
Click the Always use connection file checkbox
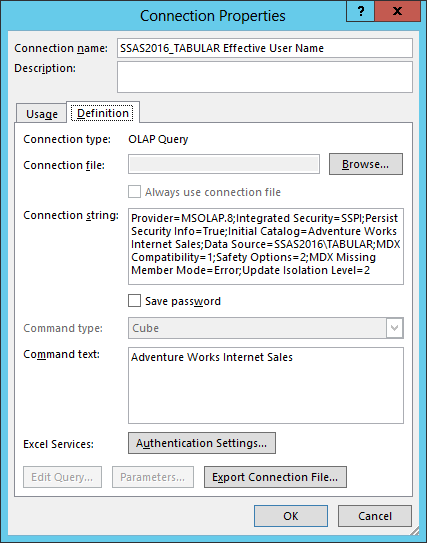[x=134, y=192]
